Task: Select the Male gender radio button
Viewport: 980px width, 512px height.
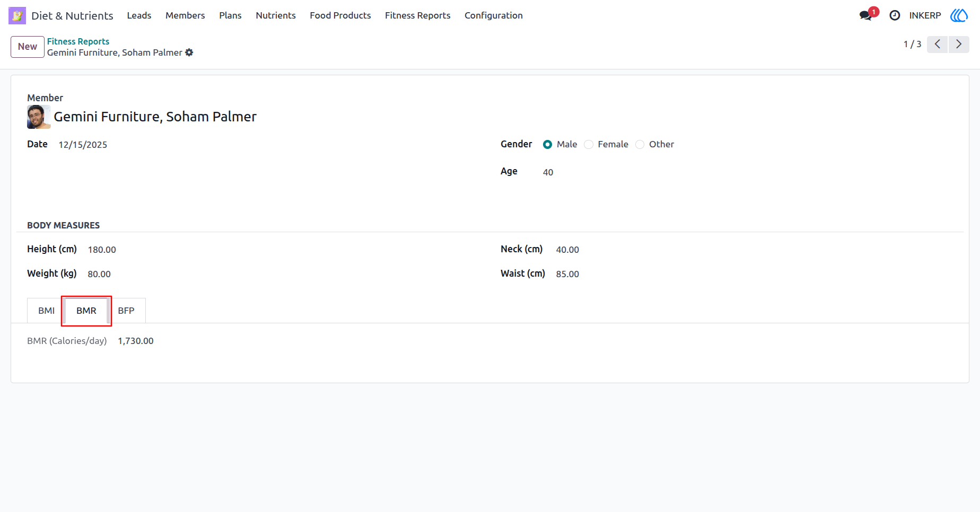Action: coord(547,144)
